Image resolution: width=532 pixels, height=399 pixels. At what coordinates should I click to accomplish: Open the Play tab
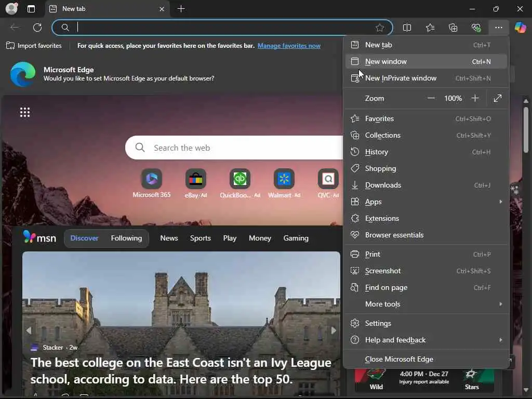230,238
